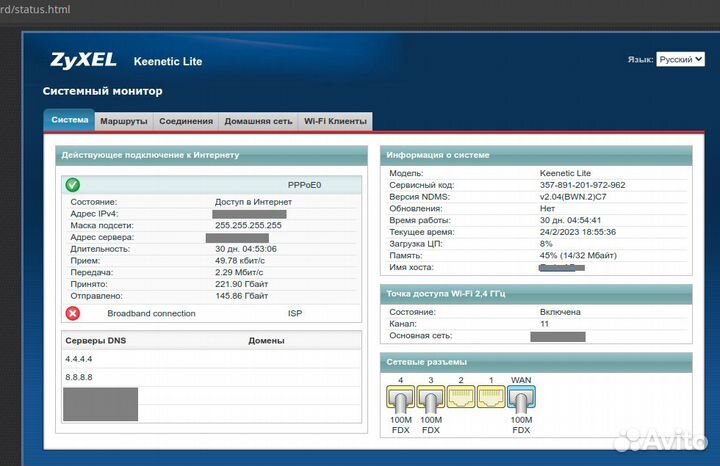Click the DNS server 4.4.4.4 entry

(x=79, y=358)
